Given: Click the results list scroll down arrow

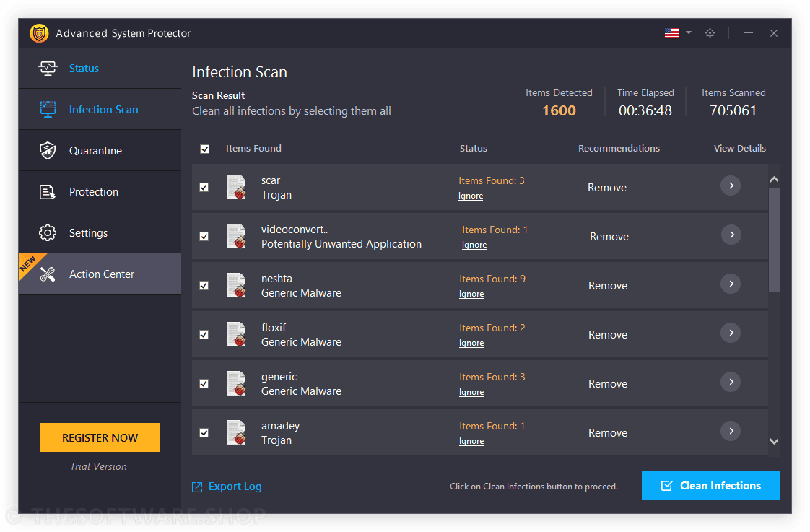Looking at the screenshot, I should (774, 441).
